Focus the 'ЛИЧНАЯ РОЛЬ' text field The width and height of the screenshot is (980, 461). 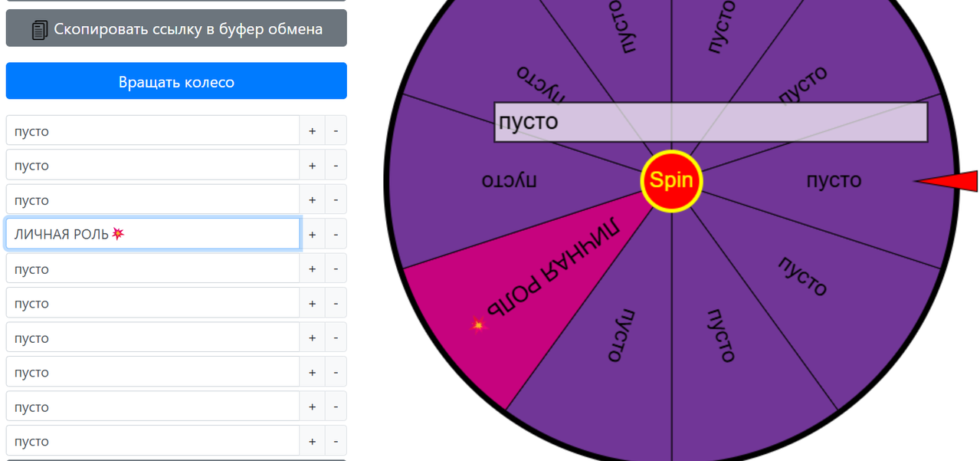coord(152,234)
